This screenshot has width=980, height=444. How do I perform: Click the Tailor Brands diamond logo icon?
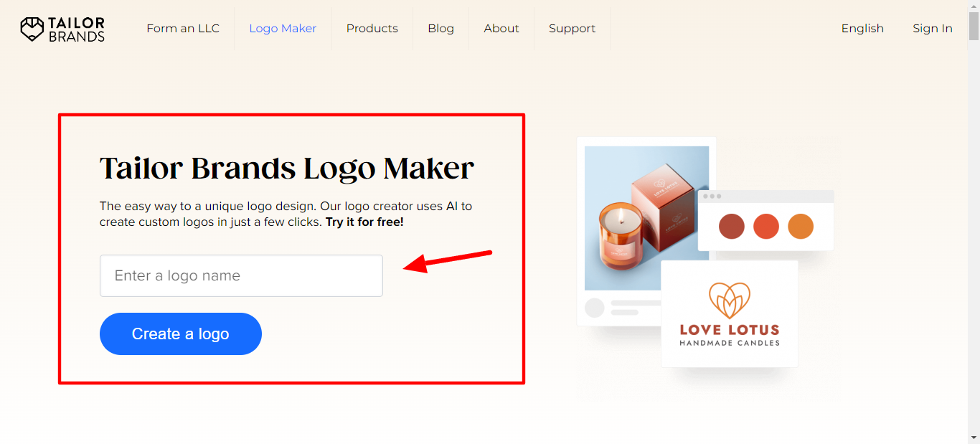(32, 29)
